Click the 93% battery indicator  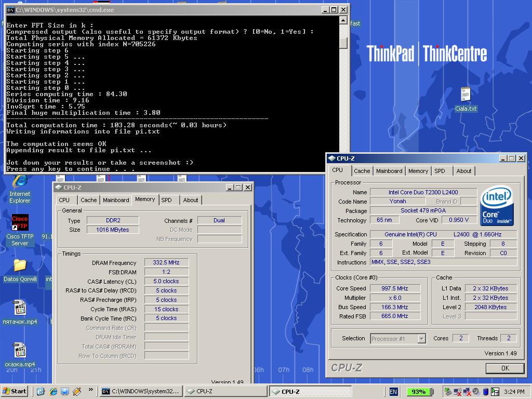[420, 392]
